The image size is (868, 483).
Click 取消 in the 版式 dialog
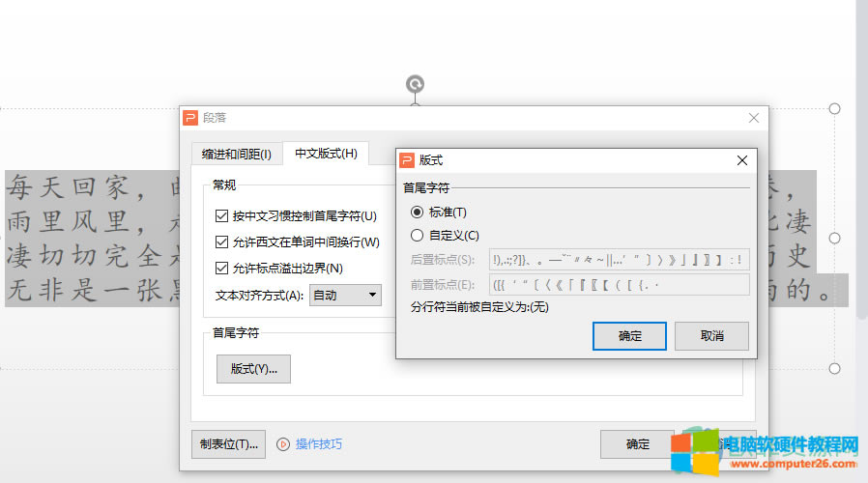pos(711,336)
